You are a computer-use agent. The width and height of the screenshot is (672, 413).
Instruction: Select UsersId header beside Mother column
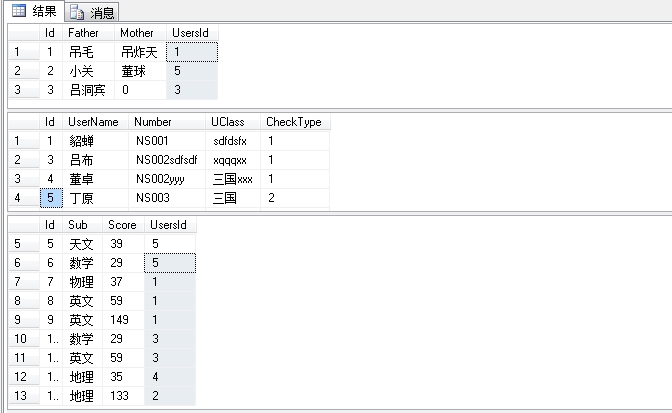(192, 33)
